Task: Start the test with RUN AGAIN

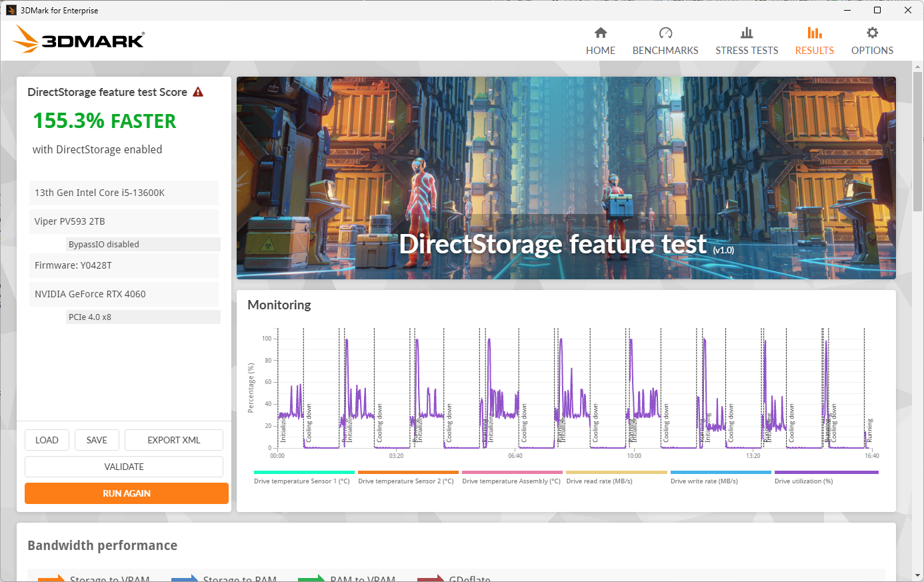Action: click(x=127, y=493)
